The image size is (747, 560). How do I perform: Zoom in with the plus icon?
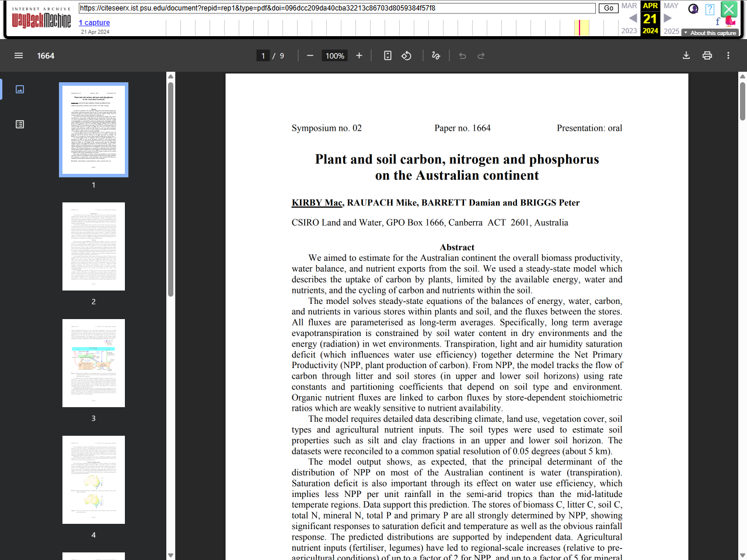pyautogui.click(x=359, y=55)
